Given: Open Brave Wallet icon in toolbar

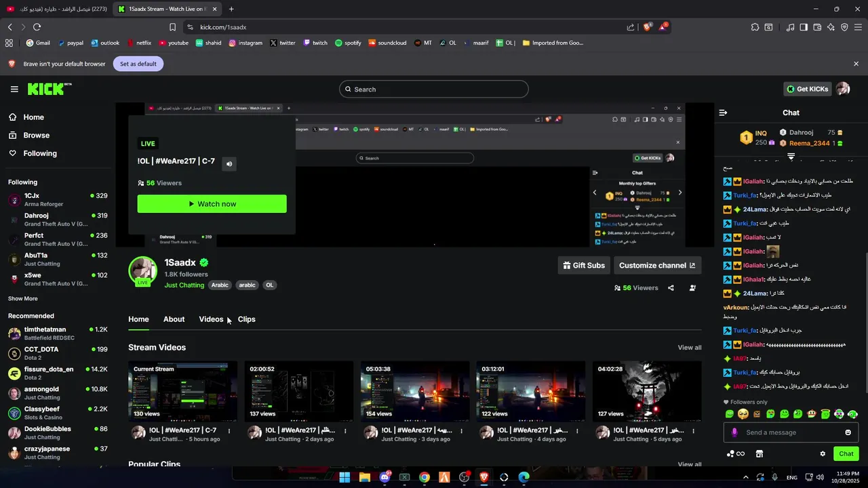Looking at the screenshot, I should (817, 27).
